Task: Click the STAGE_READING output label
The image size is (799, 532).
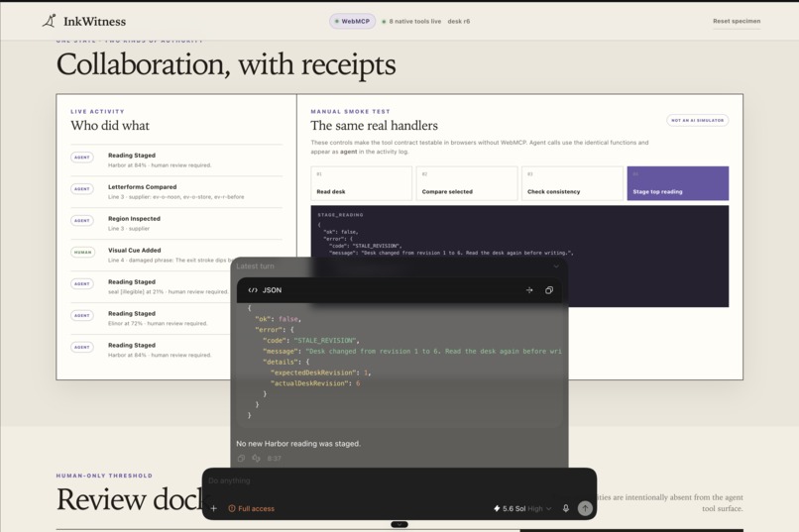Action: 340,215
